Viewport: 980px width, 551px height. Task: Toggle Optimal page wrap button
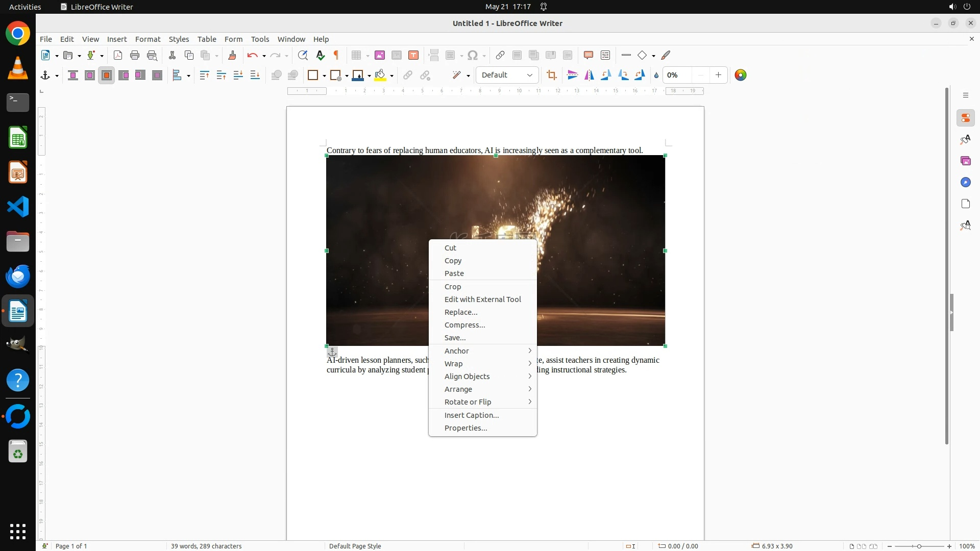[107, 76]
